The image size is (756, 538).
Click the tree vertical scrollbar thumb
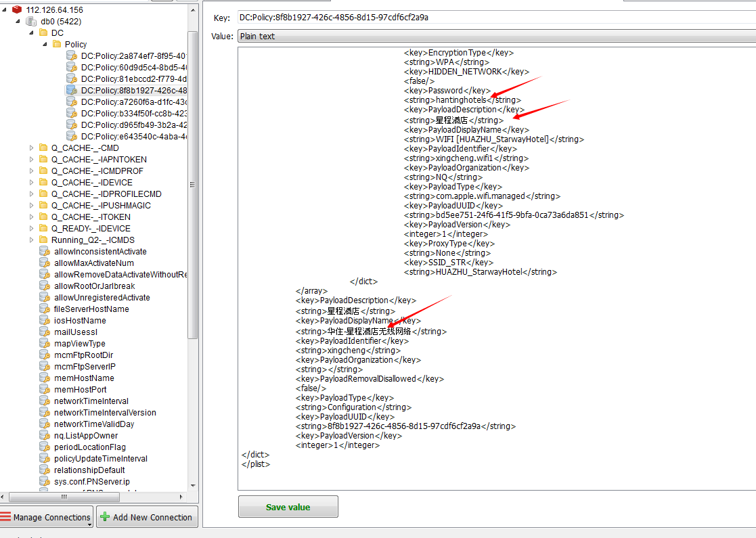click(193, 185)
